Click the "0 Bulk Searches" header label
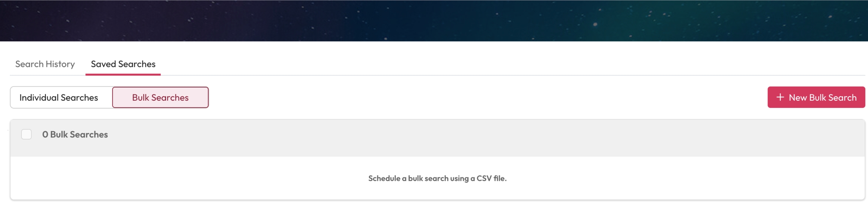The width and height of the screenshot is (868, 214). point(75,134)
